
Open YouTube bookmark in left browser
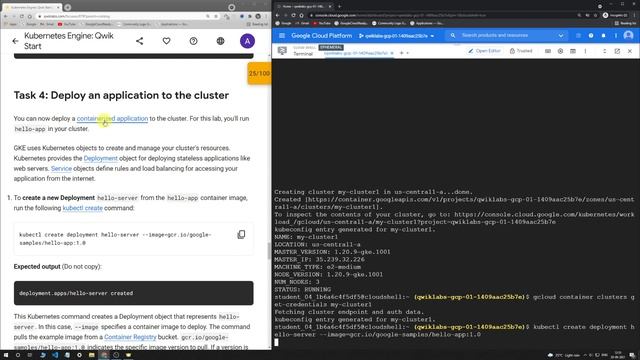point(67,24)
